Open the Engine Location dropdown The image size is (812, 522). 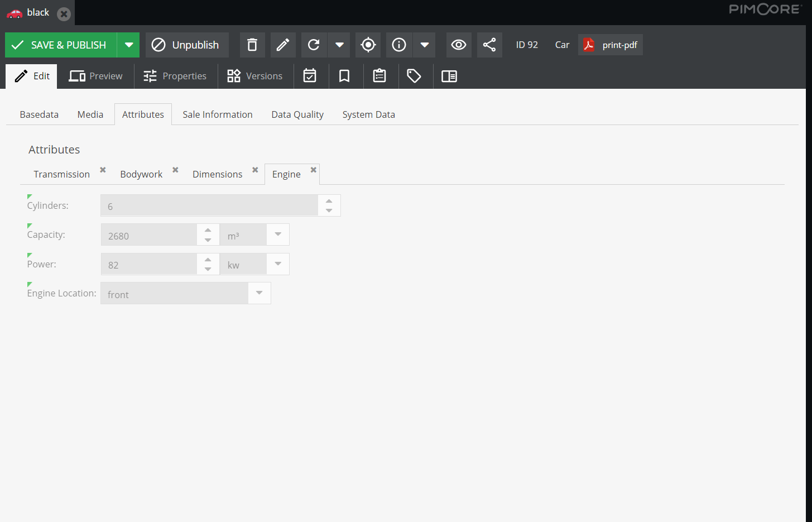260,293
